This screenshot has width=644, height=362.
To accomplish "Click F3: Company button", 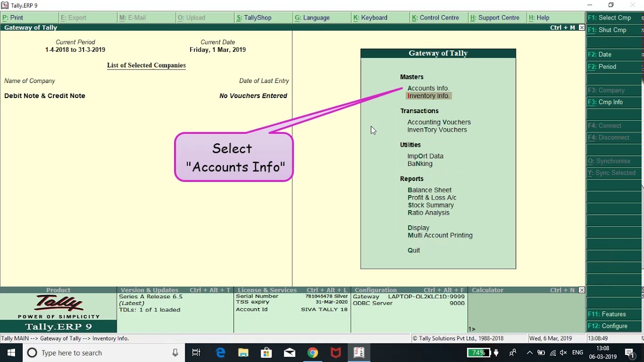I will [614, 90].
